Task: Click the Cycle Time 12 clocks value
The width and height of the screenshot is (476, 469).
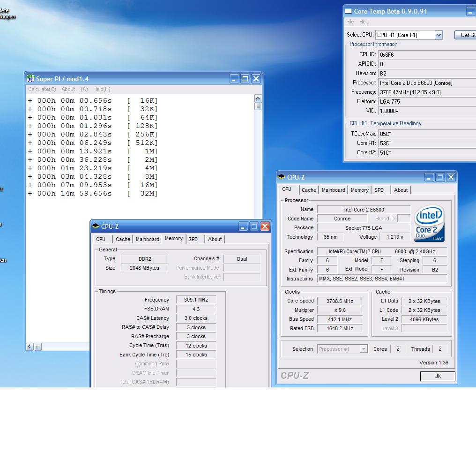Action: 196,346
